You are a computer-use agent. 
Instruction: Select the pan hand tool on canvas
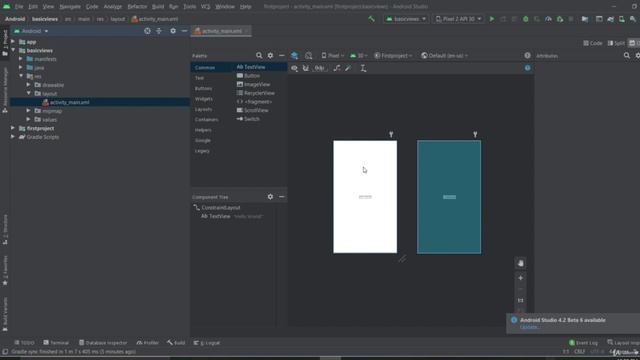click(x=520, y=263)
